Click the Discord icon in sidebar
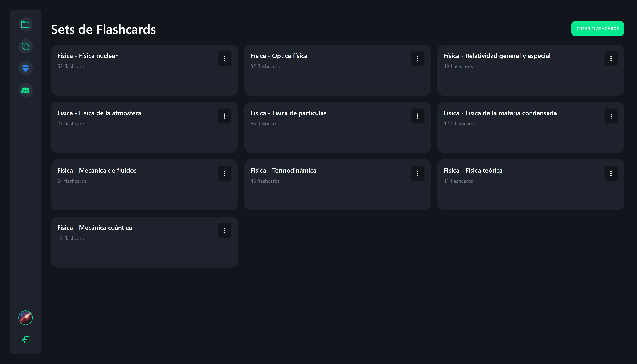 coord(25,90)
